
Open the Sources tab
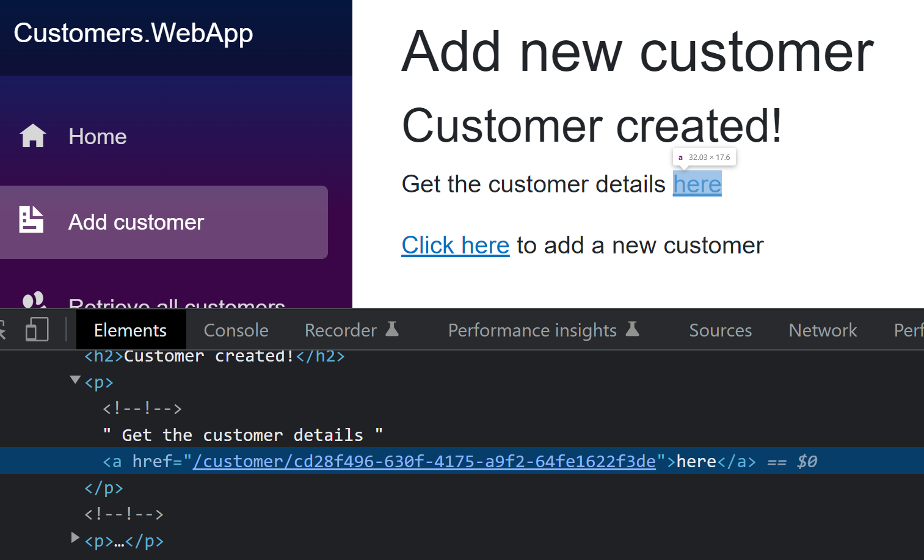(720, 330)
